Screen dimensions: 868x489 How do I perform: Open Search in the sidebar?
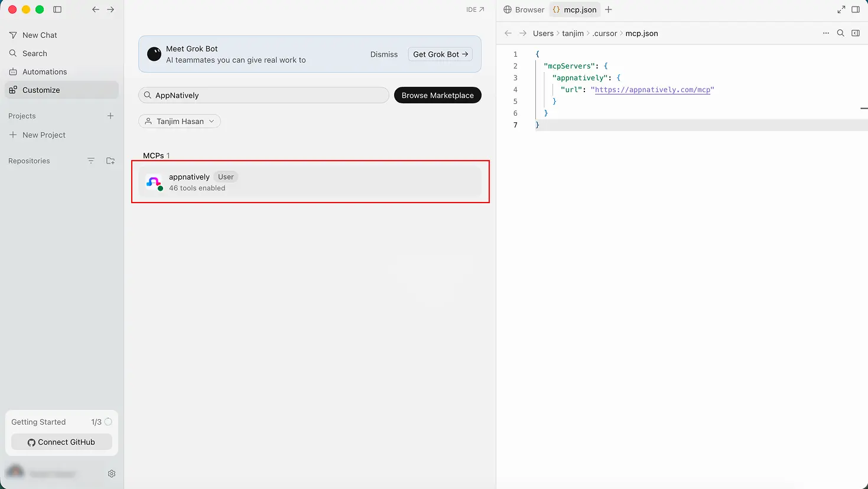pos(61,54)
